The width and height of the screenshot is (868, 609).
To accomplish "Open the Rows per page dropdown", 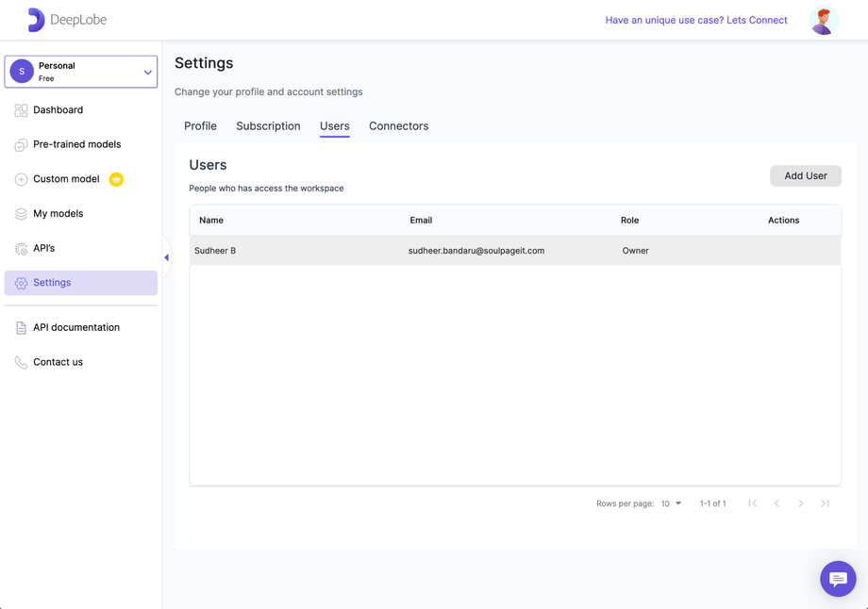I will [672, 503].
